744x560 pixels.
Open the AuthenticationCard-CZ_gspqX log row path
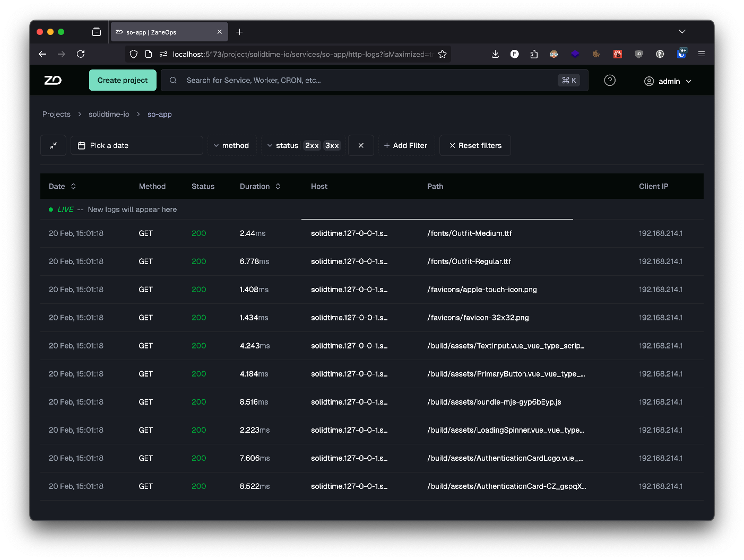[507, 486]
